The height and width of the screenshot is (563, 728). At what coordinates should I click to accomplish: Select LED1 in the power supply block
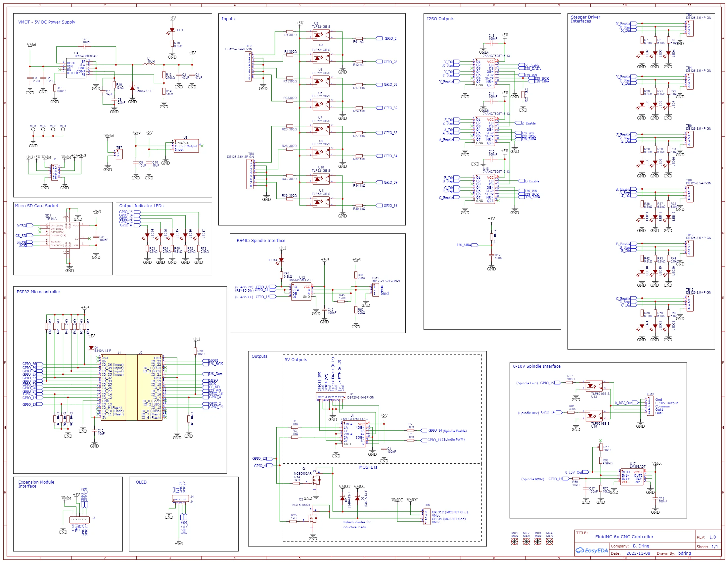coord(172,30)
